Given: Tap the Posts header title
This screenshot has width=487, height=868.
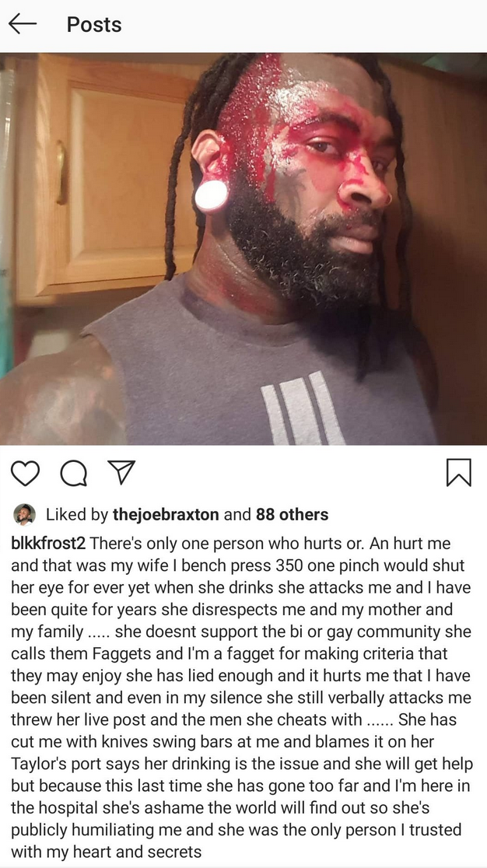Looking at the screenshot, I should pyautogui.click(x=94, y=24).
